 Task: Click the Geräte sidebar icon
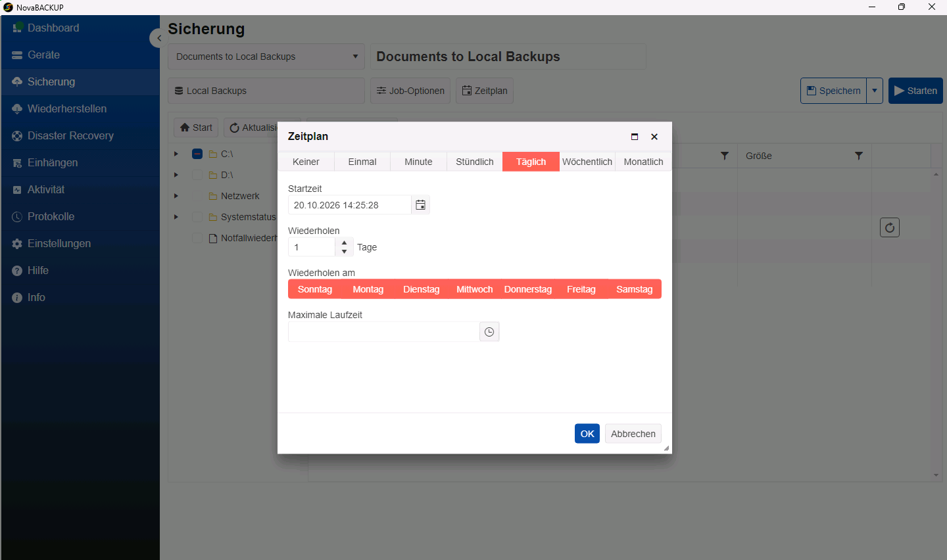17,55
